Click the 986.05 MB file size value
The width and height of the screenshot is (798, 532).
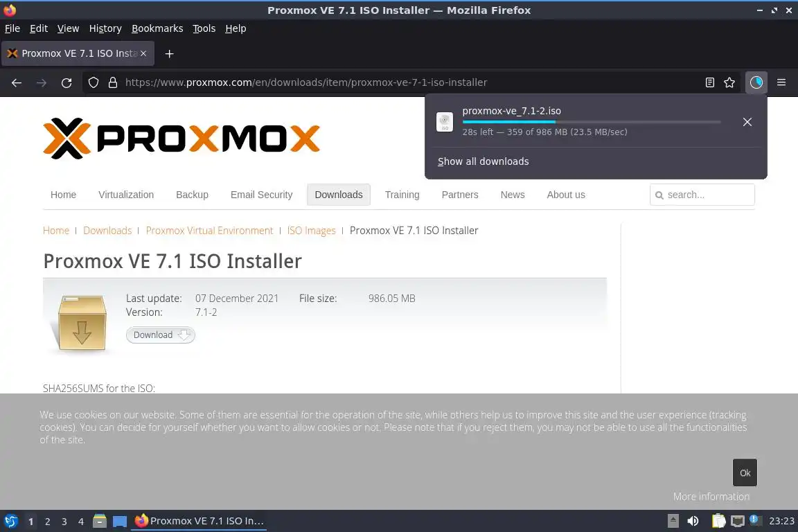tap(392, 299)
